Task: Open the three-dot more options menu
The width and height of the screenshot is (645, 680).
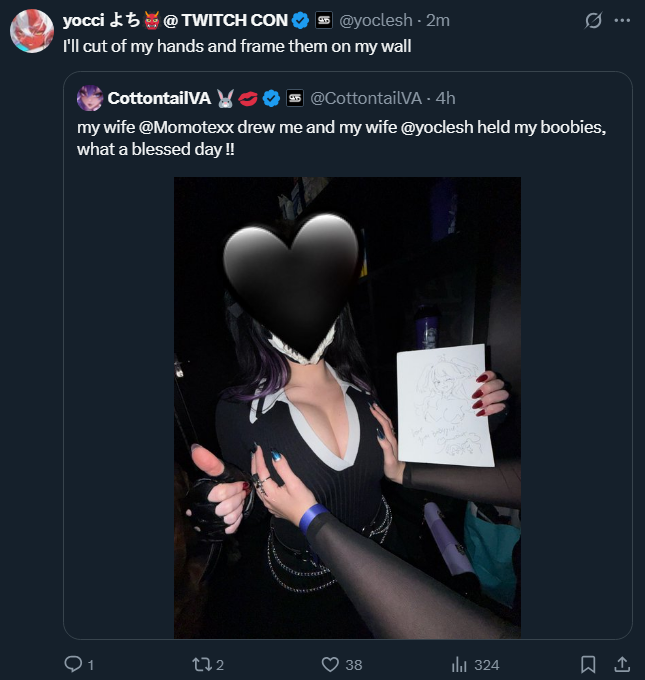Action: [x=622, y=20]
